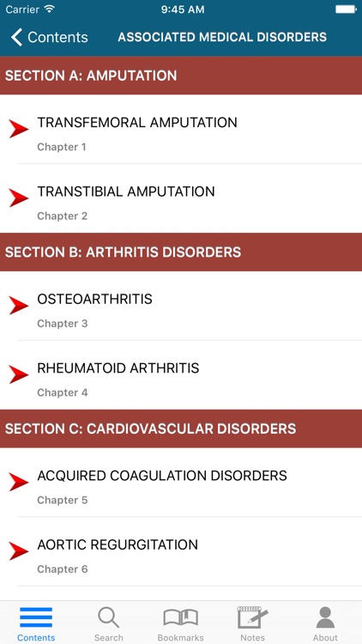Tap the Search magnifier icon
This screenshot has width=362, height=644.
[x=108, y=617]
